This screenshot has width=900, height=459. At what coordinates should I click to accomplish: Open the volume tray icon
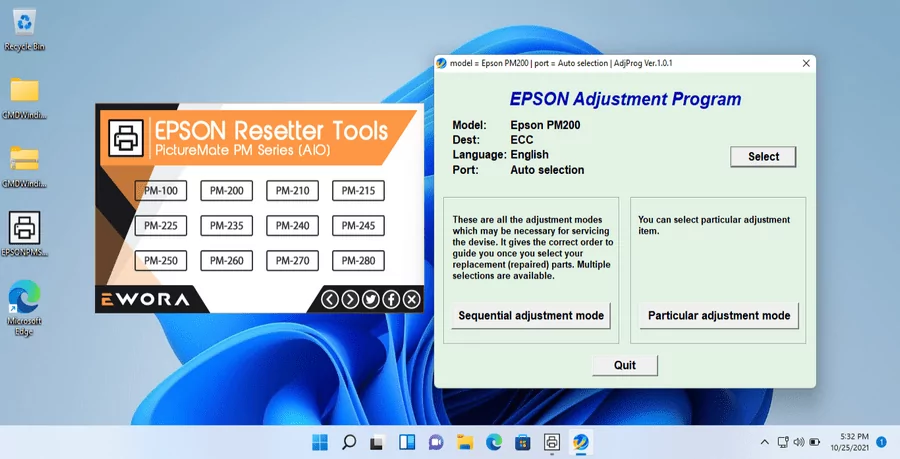click(798, 442)
